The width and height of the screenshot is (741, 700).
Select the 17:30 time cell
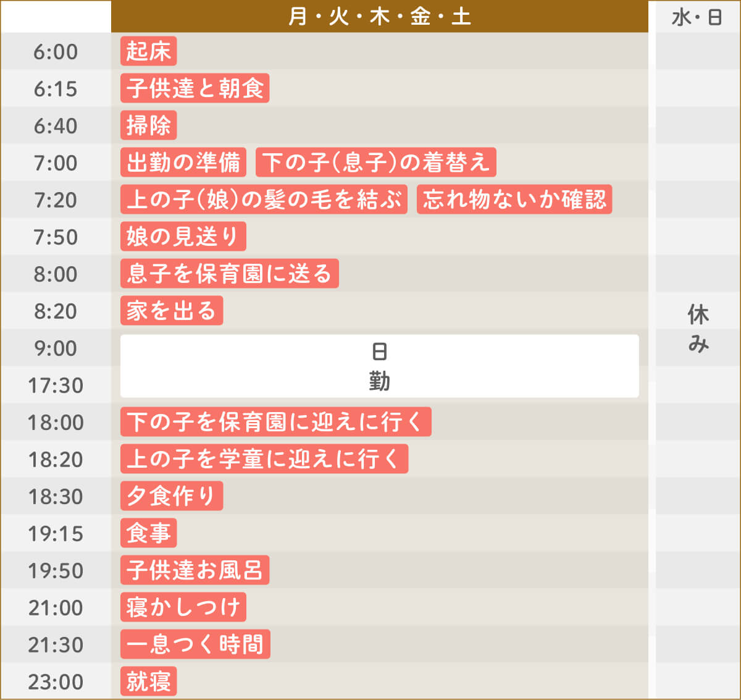[x=56, y=385]
